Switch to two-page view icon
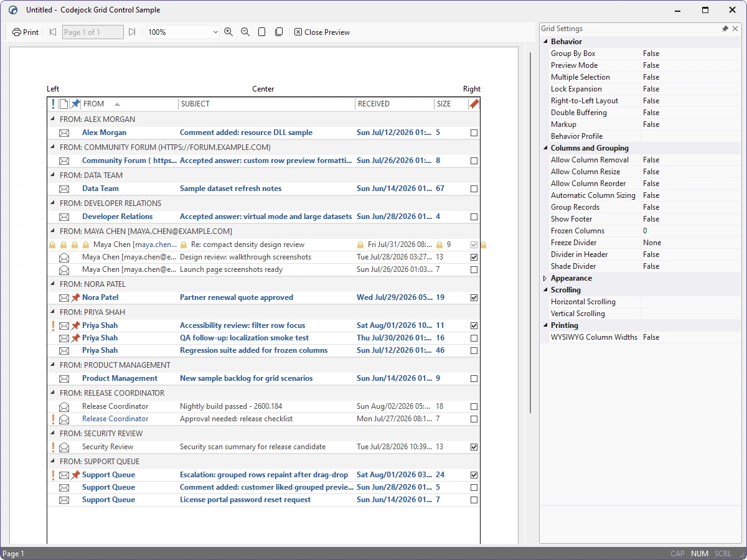 tap(279, 32)
